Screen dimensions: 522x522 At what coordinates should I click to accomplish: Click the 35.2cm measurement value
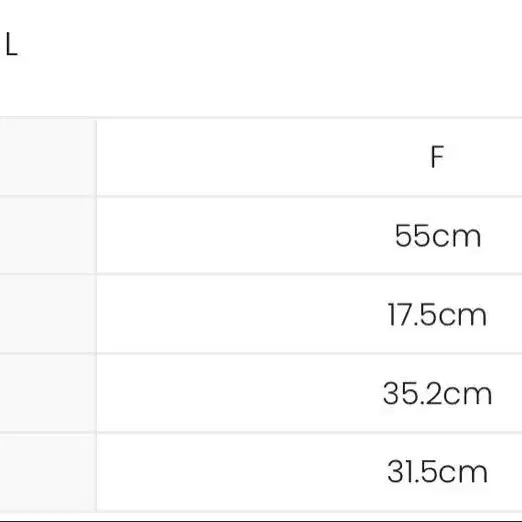pyautogui.click(x=437, y=393)
